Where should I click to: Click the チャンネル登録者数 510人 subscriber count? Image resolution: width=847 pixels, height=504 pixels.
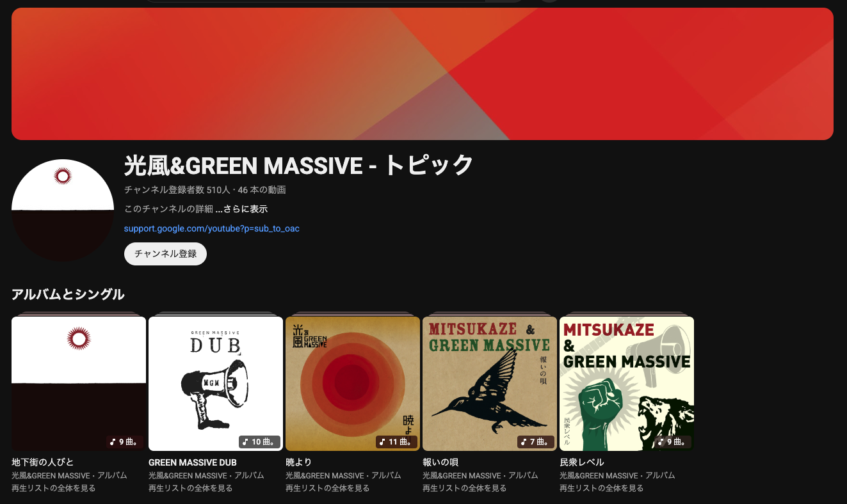point(177,190)
